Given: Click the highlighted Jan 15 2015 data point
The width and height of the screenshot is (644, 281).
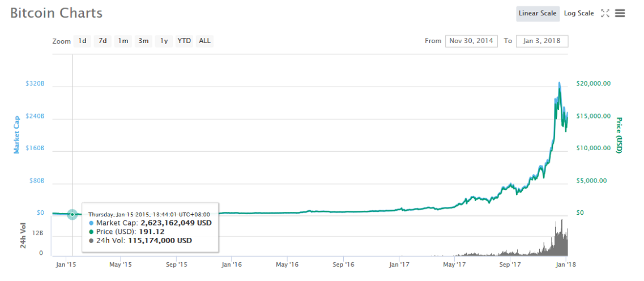Looking at the screenshot, I should [72, 214].
